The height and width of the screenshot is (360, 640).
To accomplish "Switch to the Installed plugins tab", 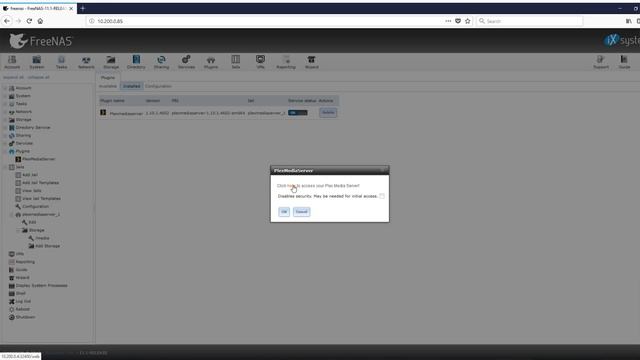I will (x=131, y=86).
